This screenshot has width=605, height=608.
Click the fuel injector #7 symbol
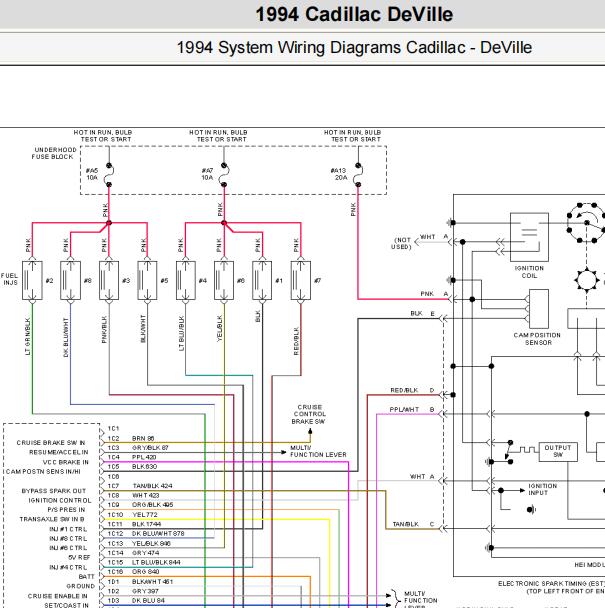301,280
